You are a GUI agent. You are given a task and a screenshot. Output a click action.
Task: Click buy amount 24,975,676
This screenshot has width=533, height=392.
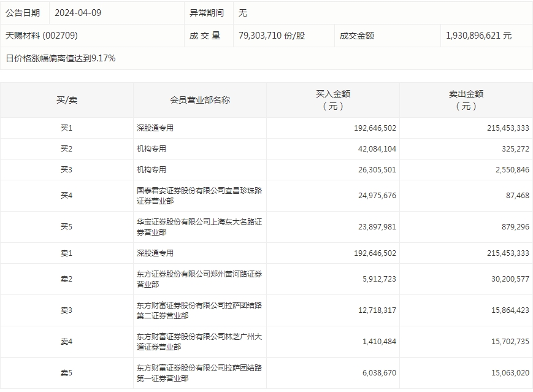coord(377,196)
